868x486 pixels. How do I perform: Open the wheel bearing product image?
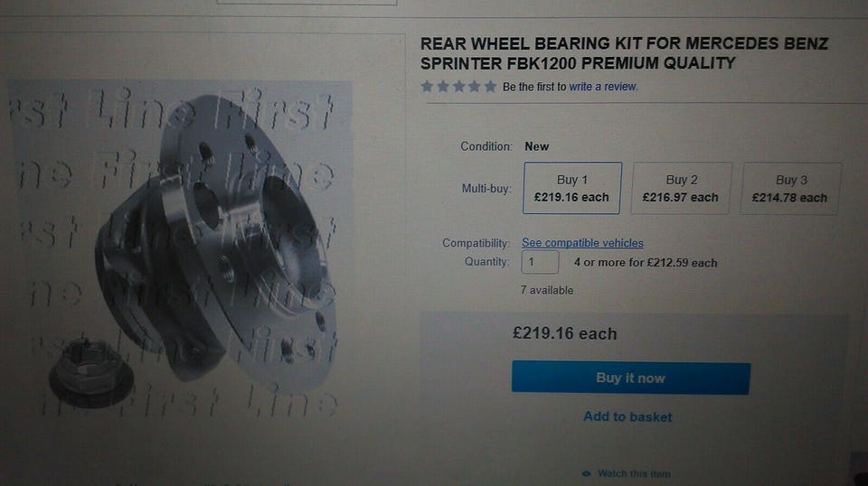coord(181,248)
